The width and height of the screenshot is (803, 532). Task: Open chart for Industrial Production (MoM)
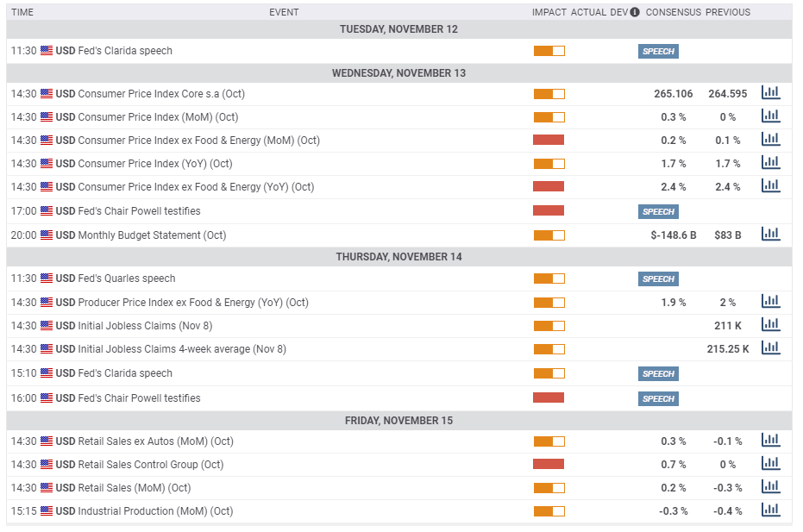[770, 510]
